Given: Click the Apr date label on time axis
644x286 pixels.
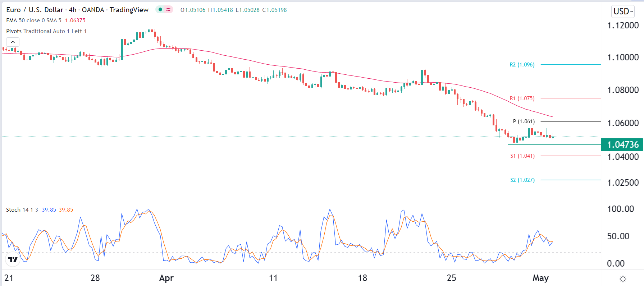Looking at the screenshot, I should coord(166,278).
